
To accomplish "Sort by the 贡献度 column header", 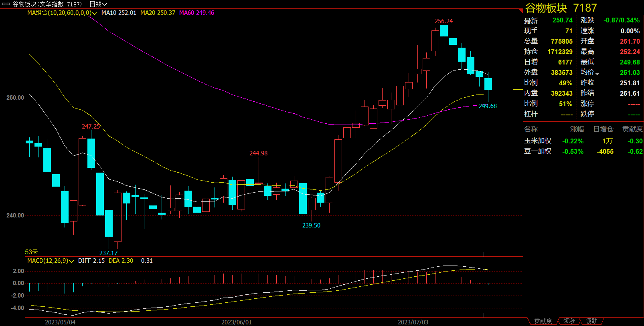I will tap(632, 129).
